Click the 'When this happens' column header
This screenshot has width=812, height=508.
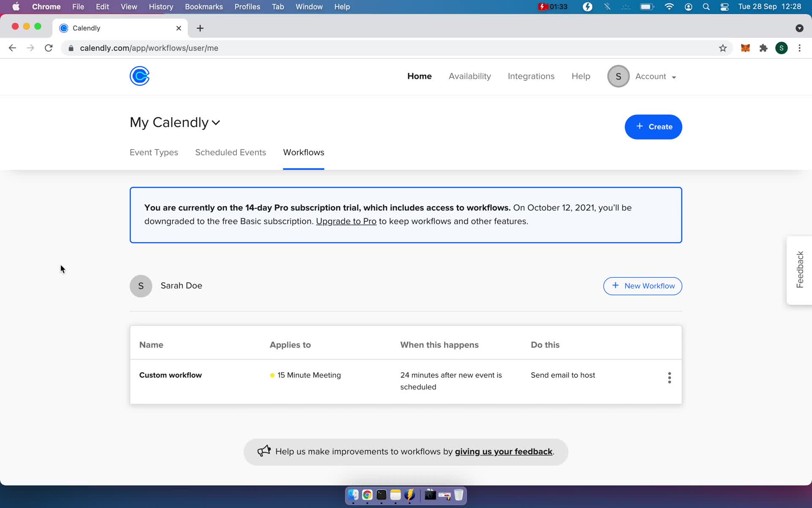click(x=439, y=345)
